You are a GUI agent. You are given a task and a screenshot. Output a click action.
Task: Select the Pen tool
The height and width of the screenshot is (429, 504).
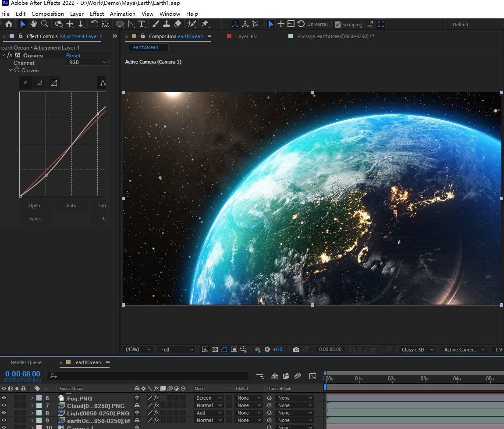pos(131,24)
